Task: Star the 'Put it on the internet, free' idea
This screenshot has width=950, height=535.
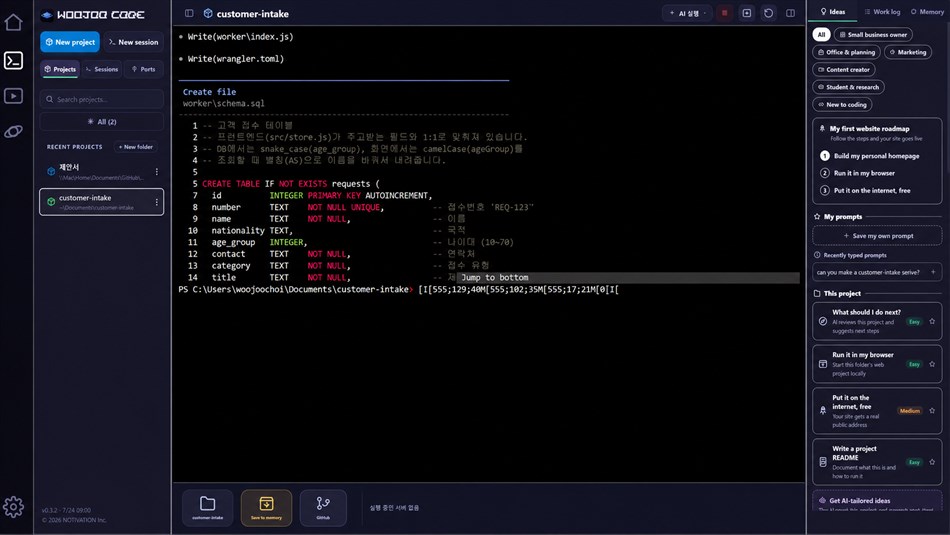Action: pyautogui.click(x=932, y=411)
